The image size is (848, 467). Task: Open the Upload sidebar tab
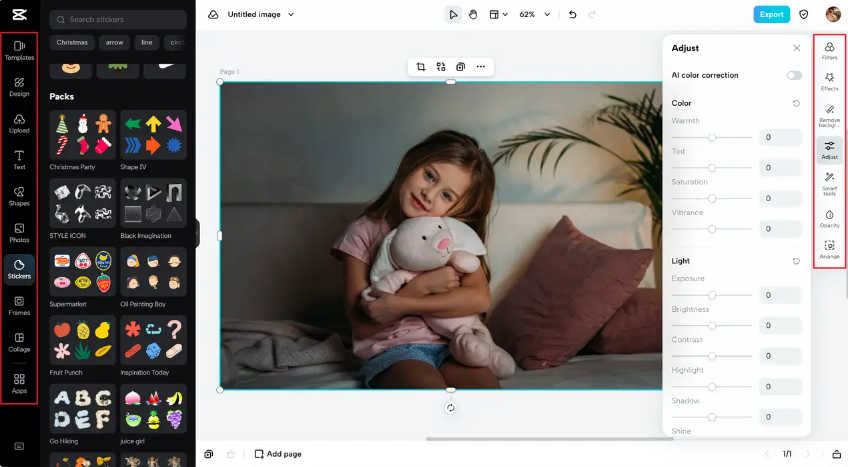tap(19, 123)
